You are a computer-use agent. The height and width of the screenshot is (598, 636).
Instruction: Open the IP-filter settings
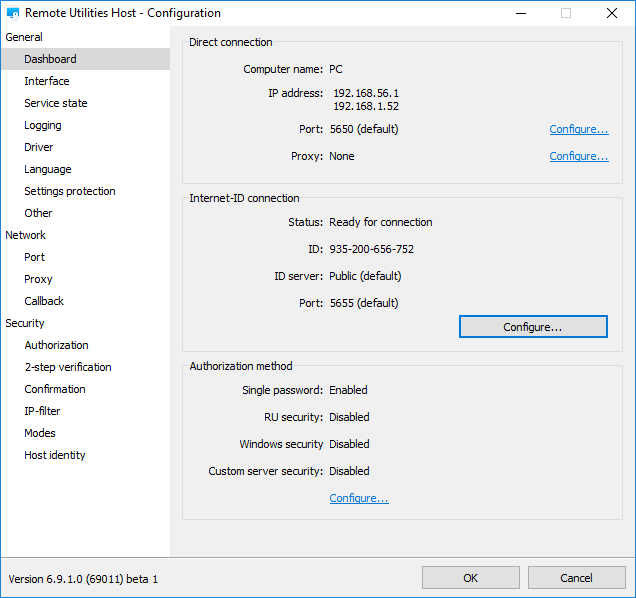pos(42,411)
